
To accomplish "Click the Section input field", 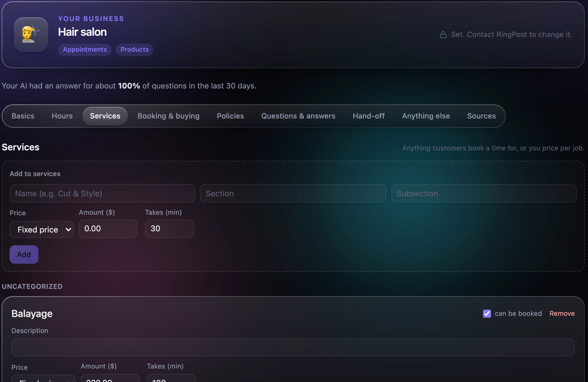I will point(293,193).
